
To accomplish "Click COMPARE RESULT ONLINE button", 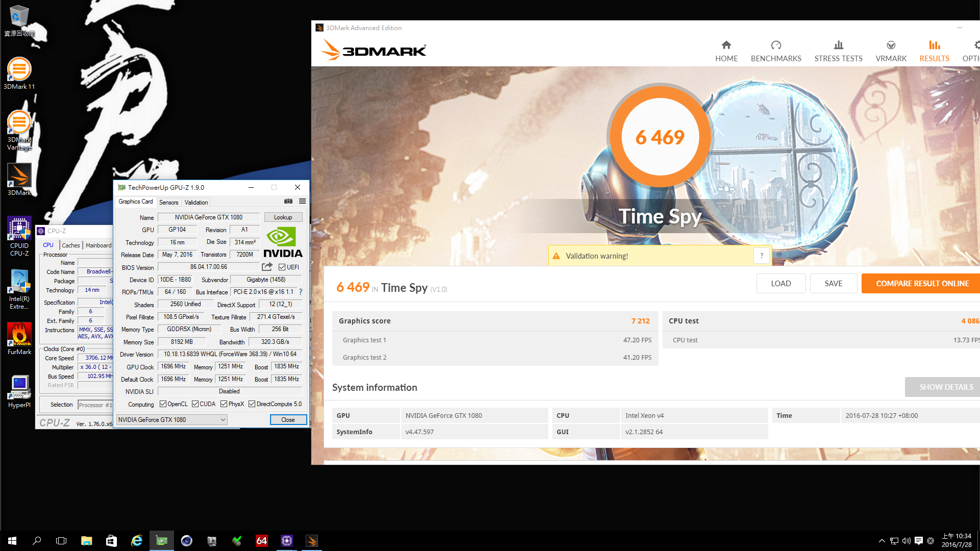I will click(922, 283).
